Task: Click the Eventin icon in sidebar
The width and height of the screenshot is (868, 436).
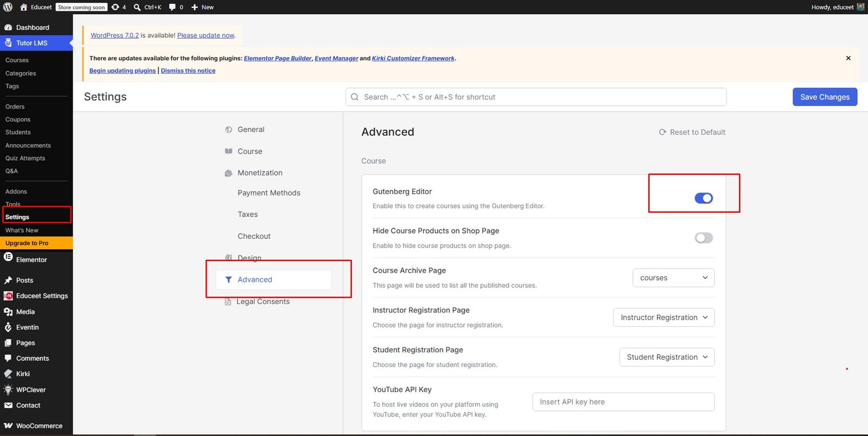Action: pos(8,327)
